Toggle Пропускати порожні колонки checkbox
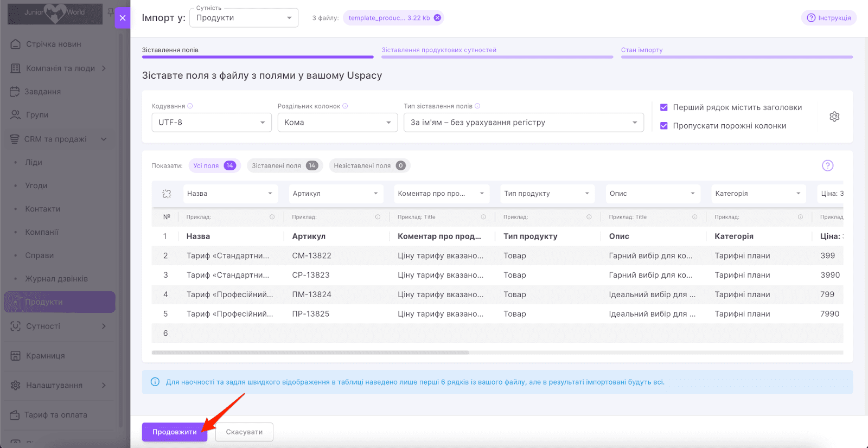This screenshot has width=868, height=448. (663, 126)
